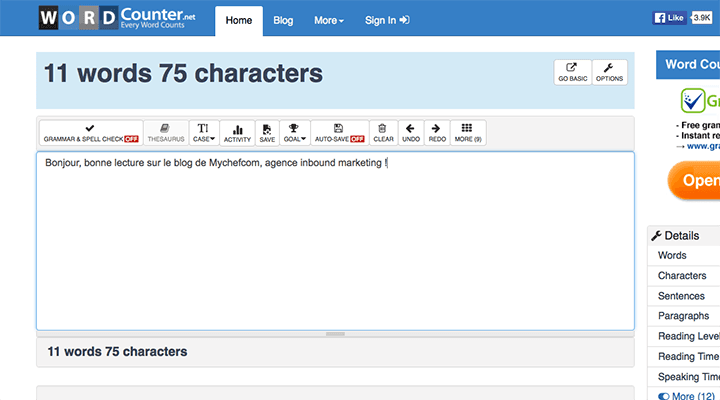Click the Save toolbar icon
The image size is (720, 400).
[x=267, y=133]
